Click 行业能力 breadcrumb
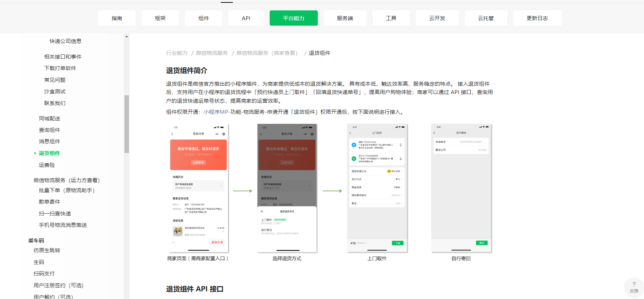 (177, 53)
